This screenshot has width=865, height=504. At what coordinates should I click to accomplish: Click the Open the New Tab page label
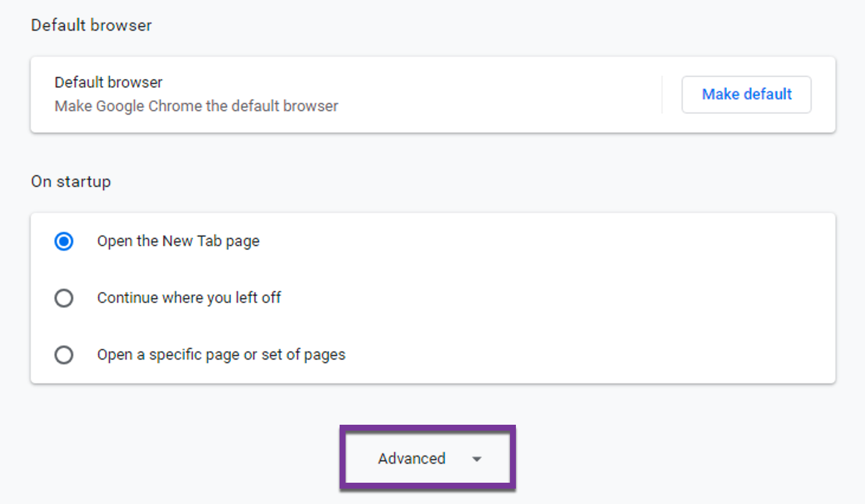(x=178, y=241)
